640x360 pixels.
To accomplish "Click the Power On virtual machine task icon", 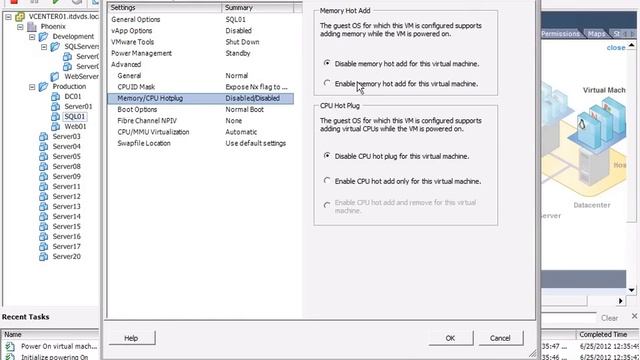I will coord(10,347).
